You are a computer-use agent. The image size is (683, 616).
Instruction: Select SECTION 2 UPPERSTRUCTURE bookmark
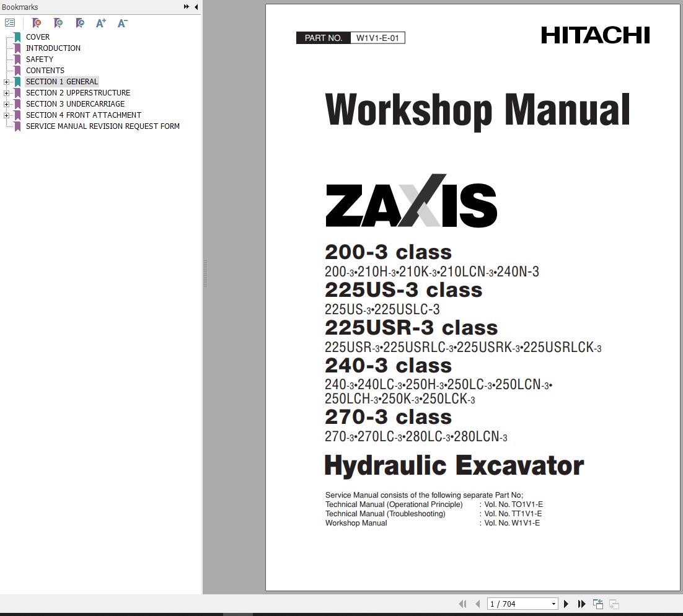pyautogui.click(x=78, y=93)
